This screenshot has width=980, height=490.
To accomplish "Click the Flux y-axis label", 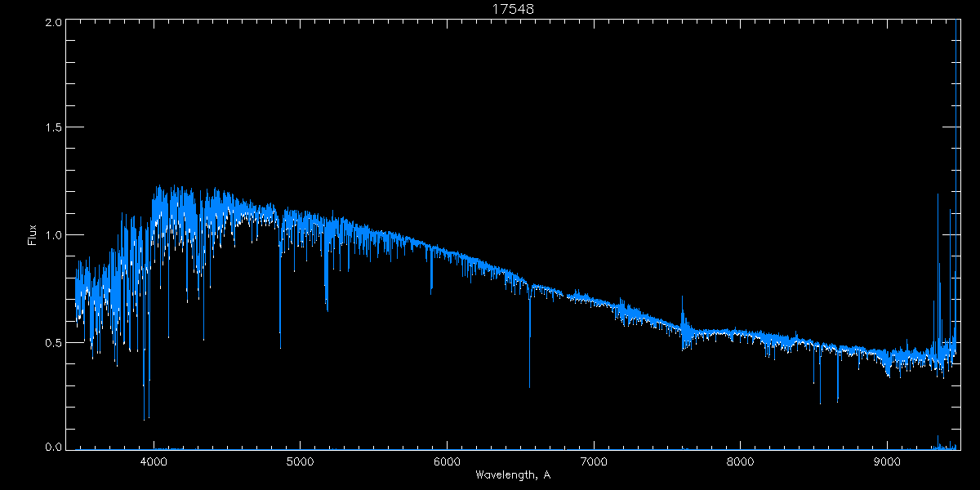I will (x=33, y=235).
